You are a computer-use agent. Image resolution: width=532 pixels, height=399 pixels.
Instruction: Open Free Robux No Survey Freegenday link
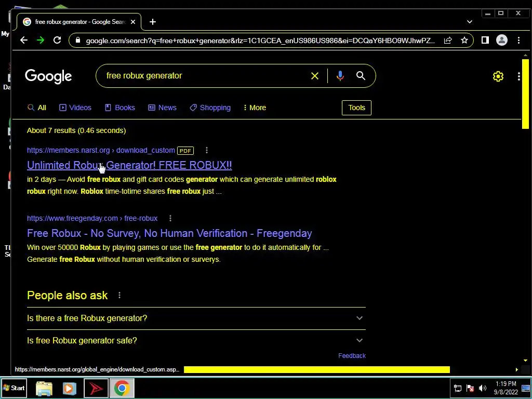169,233
